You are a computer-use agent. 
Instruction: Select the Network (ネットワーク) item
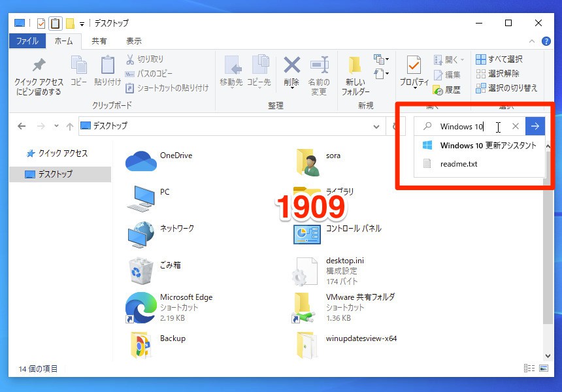(161, 235)
